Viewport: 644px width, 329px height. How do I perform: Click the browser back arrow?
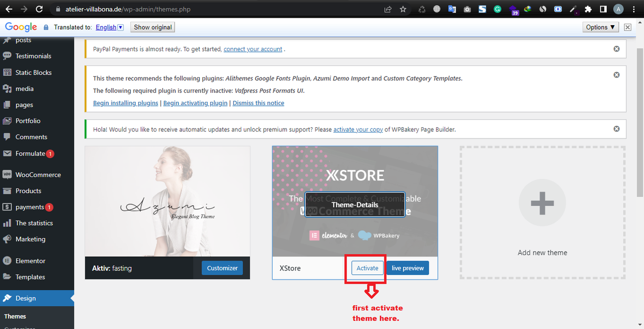(x=9, y=9)
